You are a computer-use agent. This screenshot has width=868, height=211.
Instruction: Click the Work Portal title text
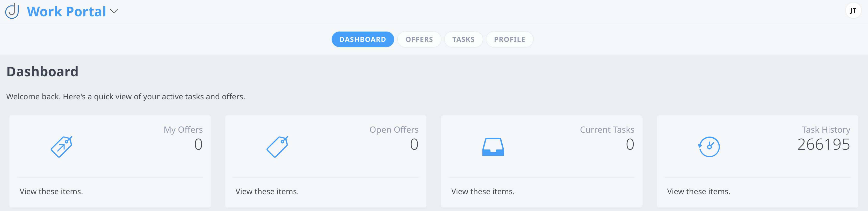coord(66,11)
